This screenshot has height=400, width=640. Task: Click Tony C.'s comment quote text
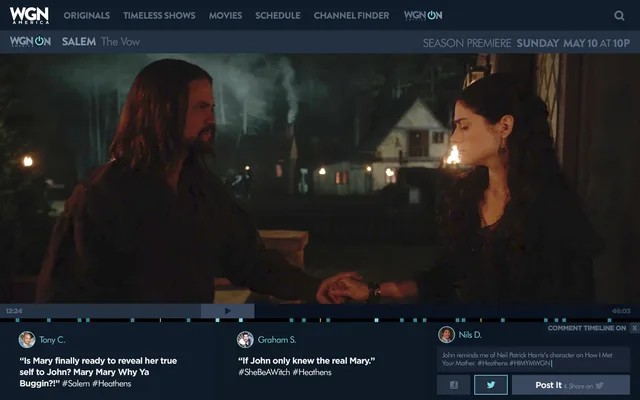click(98, 372)
